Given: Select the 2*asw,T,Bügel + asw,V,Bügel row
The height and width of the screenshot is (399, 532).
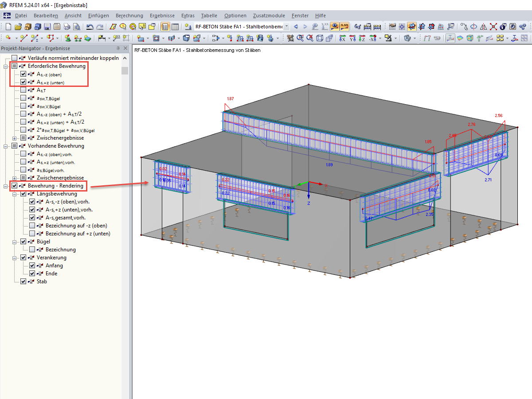Looking at the screenshot, I should [x=65, y=130].
